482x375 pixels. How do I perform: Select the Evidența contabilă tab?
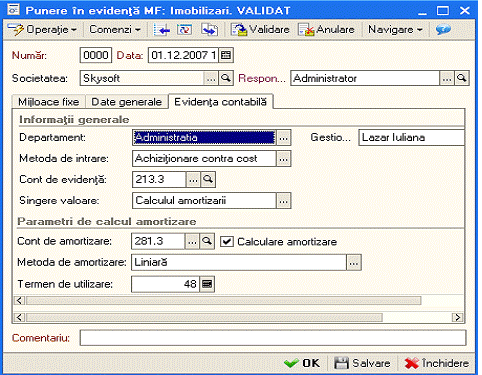tap(221, 102)
